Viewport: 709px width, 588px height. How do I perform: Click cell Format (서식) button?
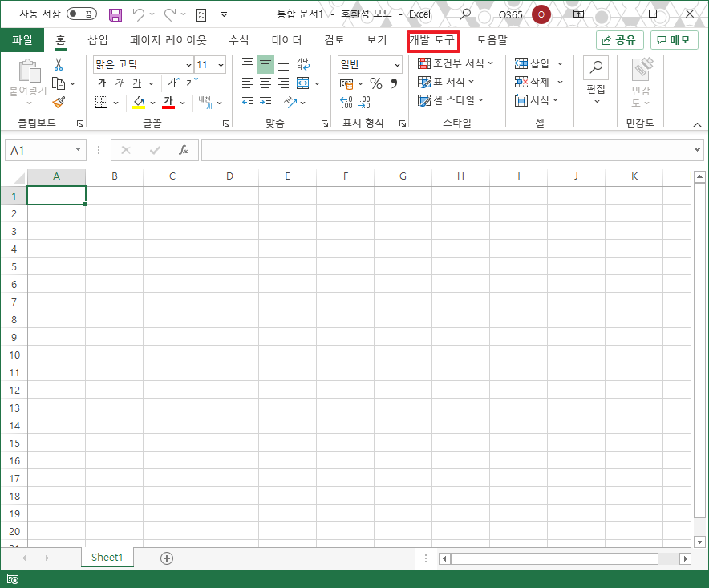(537, 100)
